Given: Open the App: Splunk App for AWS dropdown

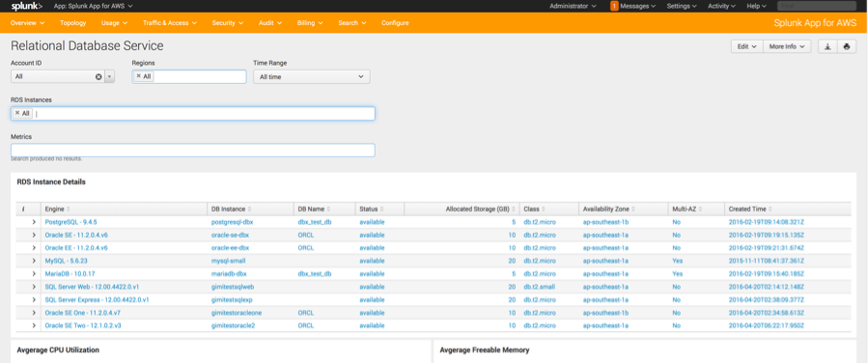Looking at the screenshot, I should click(x=93, y=6).
